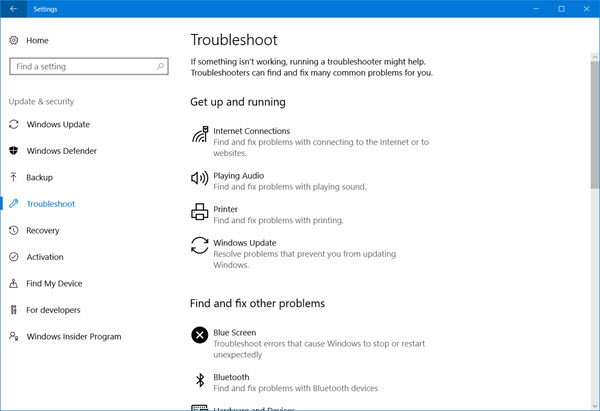The height and width of the screenshot is (411, 600).
Task: Select Recovery in the sidebar
Action: 43,231
